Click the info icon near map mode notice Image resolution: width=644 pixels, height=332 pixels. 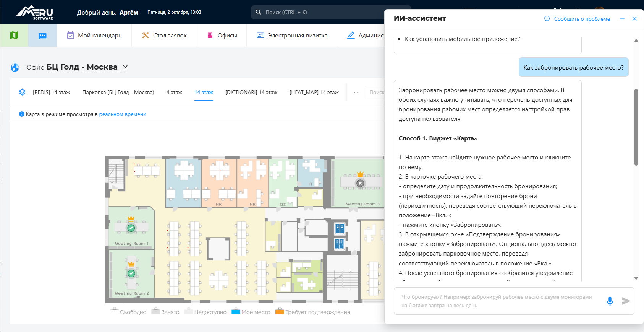pos(22,114)
